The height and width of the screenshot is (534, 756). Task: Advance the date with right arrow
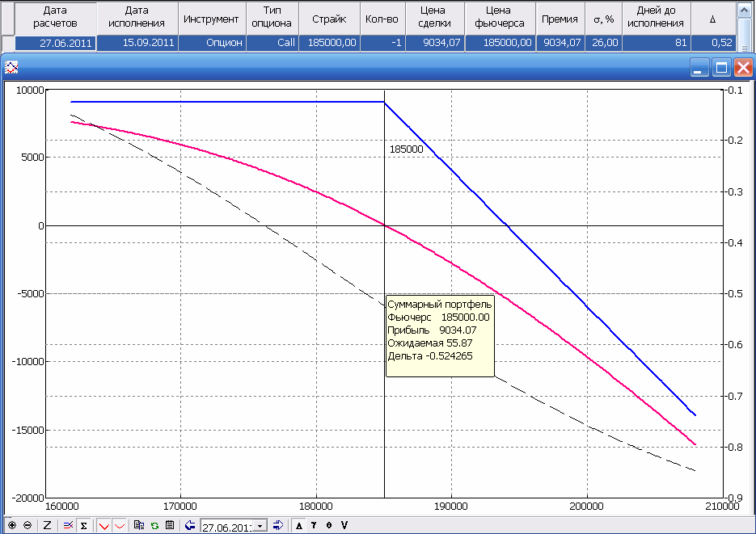(x=277, y=525)
